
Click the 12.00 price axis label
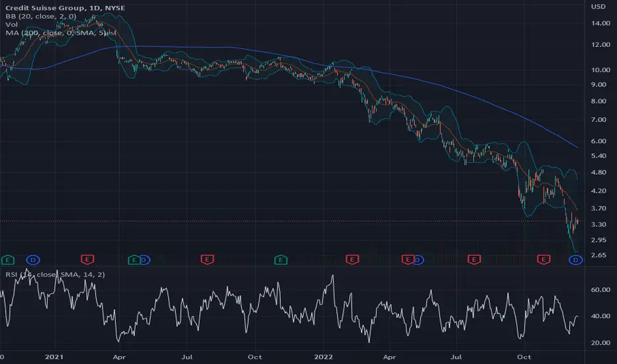tap(600, 44)
